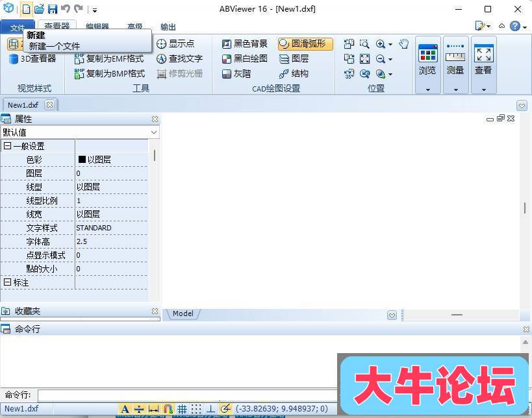Toggle 黑色背景 black background
The image size is (532, 418).
(x=245, y=43)
